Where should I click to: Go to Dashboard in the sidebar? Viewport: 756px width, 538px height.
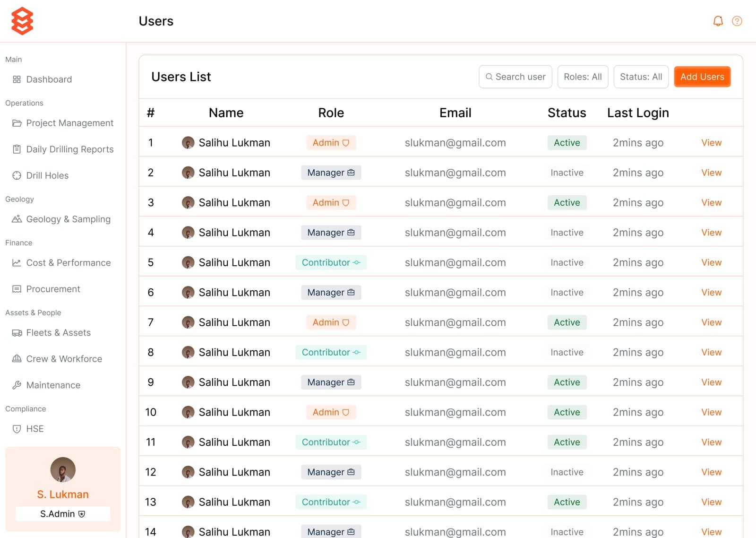(49, 79)
